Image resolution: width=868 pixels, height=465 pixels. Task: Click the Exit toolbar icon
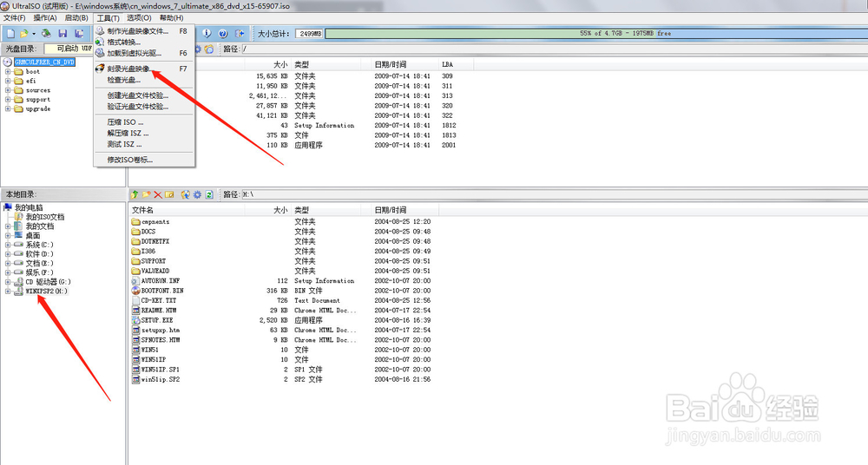tap(240, 34)
